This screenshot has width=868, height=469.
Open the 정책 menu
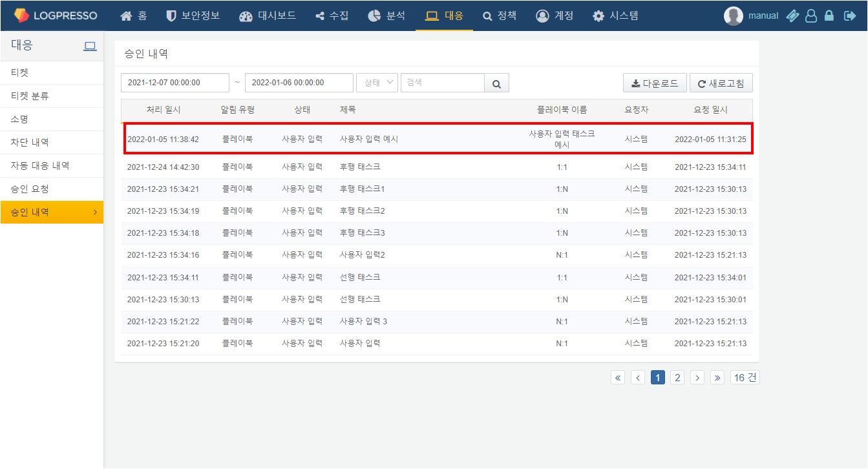point(500,16)
